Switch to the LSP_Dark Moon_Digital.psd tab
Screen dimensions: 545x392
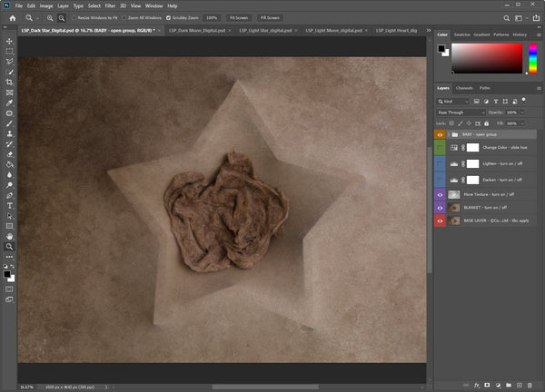click(x=197, y=30)
